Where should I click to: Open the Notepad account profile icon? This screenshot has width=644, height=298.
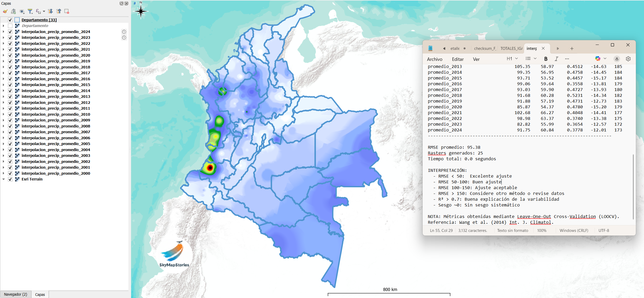[617, 59]
